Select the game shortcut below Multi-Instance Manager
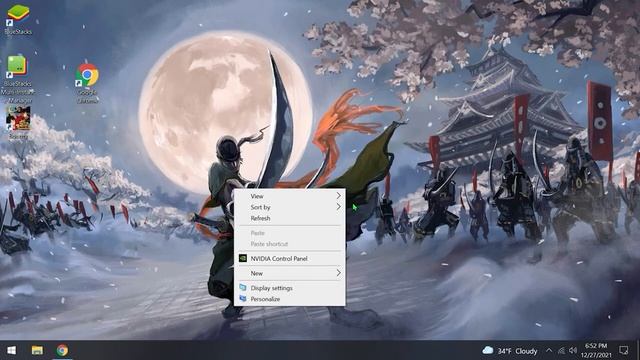The width and height of the screenshot is (640, 360). (18, 122)
